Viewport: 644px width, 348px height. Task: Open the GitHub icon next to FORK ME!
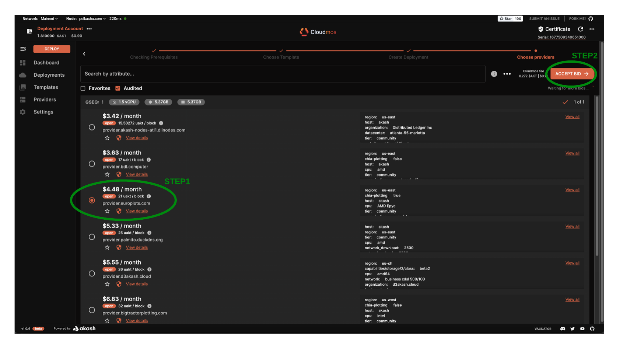pos(591,19)
